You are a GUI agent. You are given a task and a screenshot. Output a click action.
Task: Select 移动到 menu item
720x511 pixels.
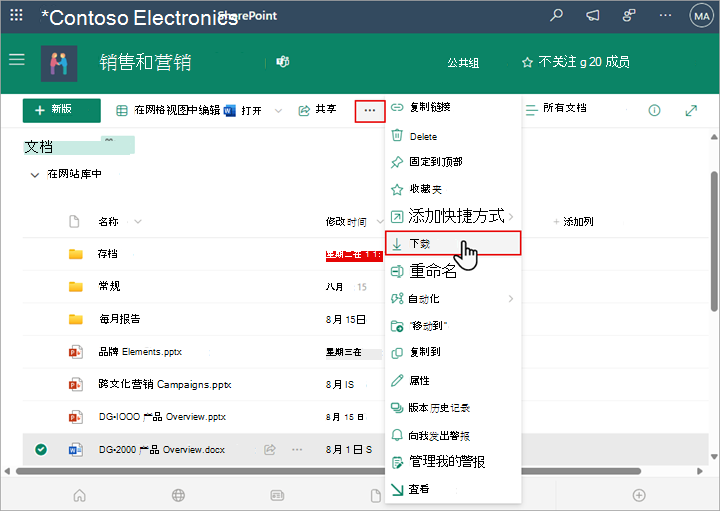453,326
